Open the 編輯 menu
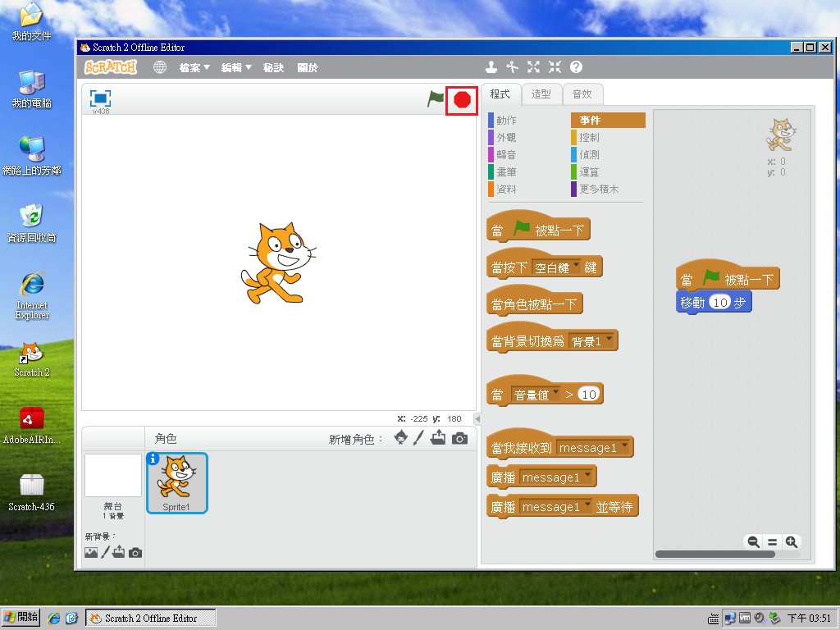840x630 pixels. tap(236, 68)
